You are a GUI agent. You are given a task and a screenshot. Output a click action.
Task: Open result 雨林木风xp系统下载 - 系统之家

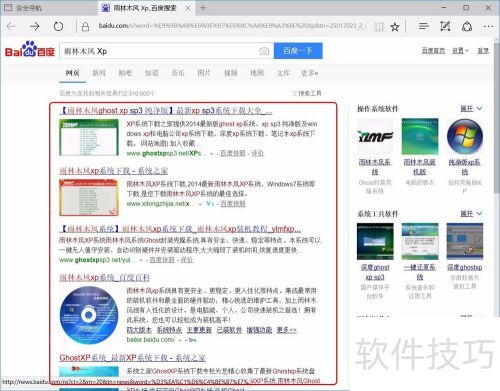click(114, 171)
